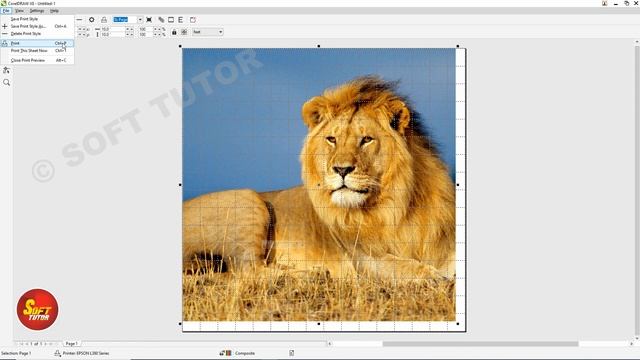The width and height of the screenshot is (640, 360).
Task: Toggle the maintain aspect ratio lock
Action: click(174, 32)
